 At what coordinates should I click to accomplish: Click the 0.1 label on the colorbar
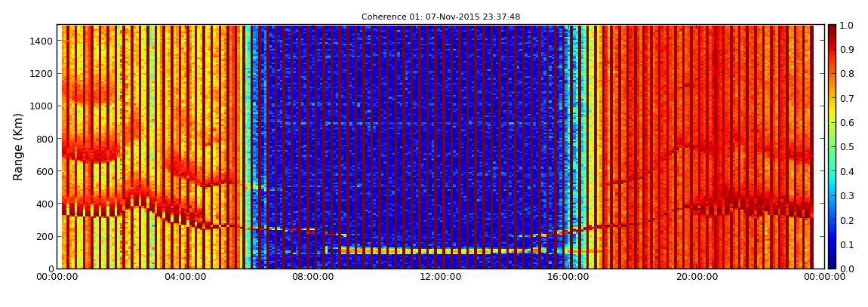(848, 244)
